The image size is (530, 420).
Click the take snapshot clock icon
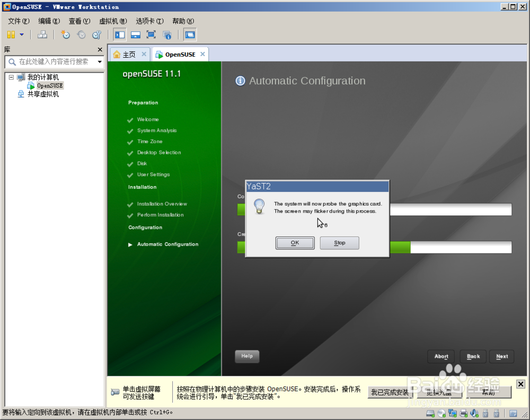coord(65,34)
